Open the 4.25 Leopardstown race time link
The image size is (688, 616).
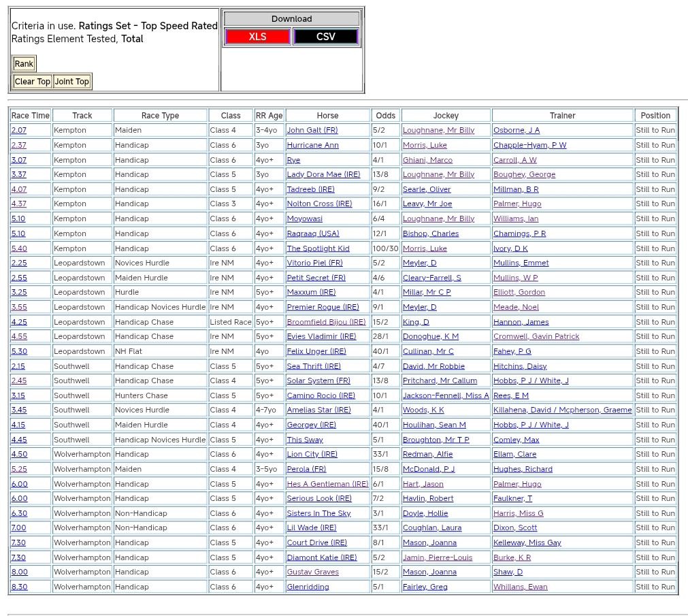click(x=19, y=322)
